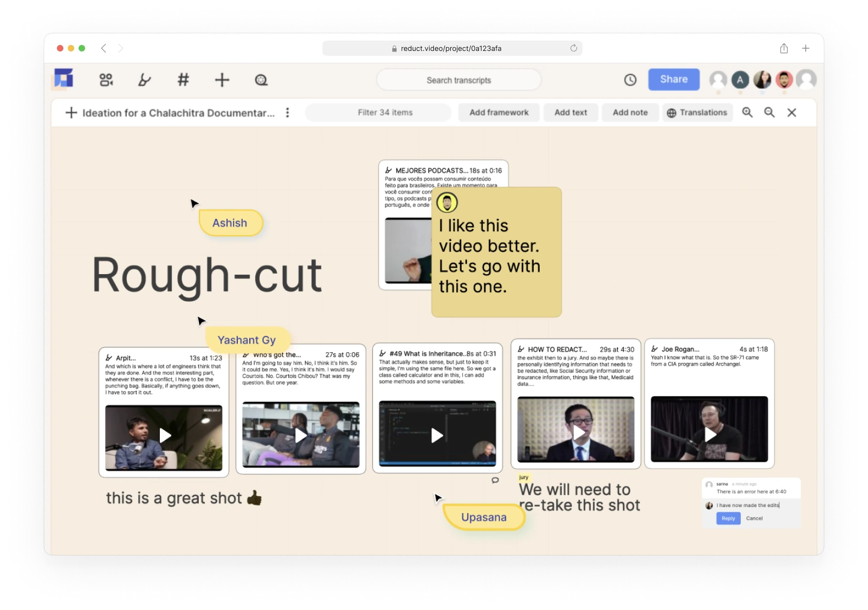Zoom in on the canvas with the magnifier plus icon
The width and height of the screenshot is (868, 610).
pyautogui.click(x=747, y=112)
